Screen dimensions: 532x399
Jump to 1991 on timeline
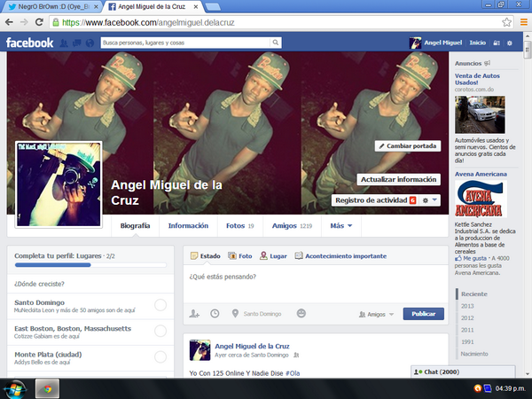click(x=467, y=341)
